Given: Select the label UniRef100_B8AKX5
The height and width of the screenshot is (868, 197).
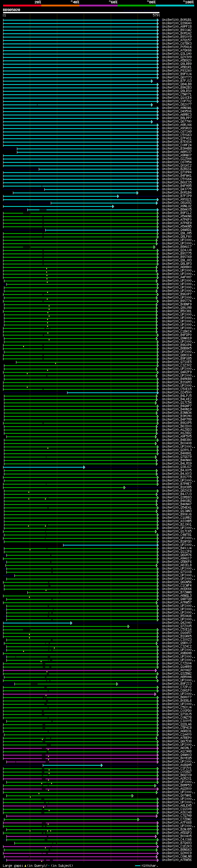Looking at the screenshot, I should (x=177, y=210).
